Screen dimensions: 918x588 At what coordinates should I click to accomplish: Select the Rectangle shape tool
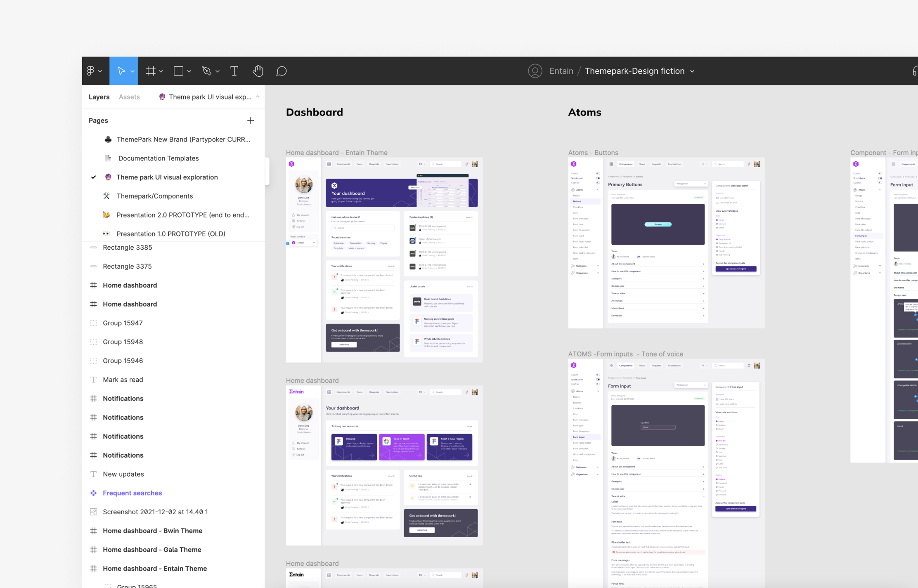tap(178, 71)
